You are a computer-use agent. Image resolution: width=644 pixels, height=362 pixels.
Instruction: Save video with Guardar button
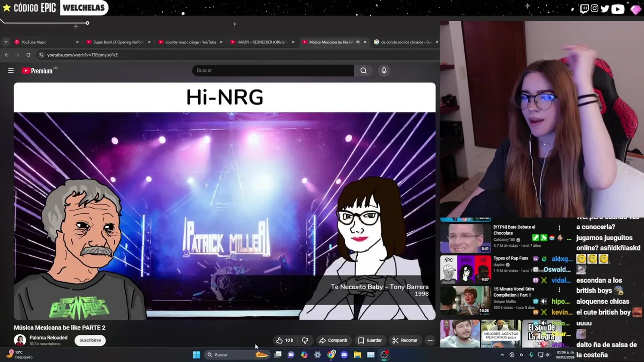[370, 340]
